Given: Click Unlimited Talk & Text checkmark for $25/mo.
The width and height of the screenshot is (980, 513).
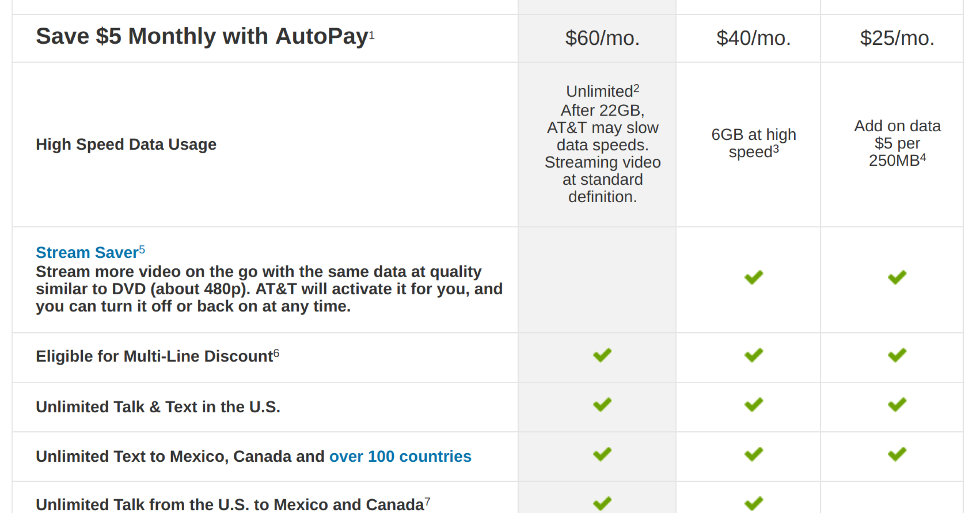Looking at the screenshot, I should [897, 405].
